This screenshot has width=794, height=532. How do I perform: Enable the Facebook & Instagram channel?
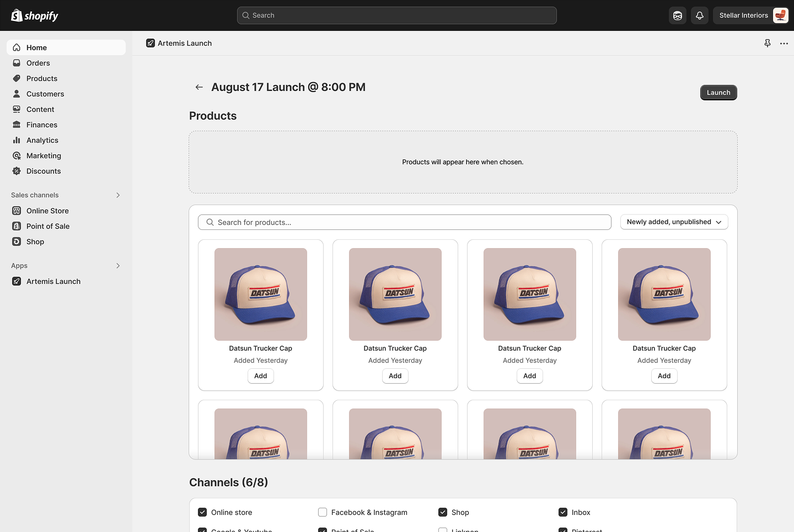point(322,512)
